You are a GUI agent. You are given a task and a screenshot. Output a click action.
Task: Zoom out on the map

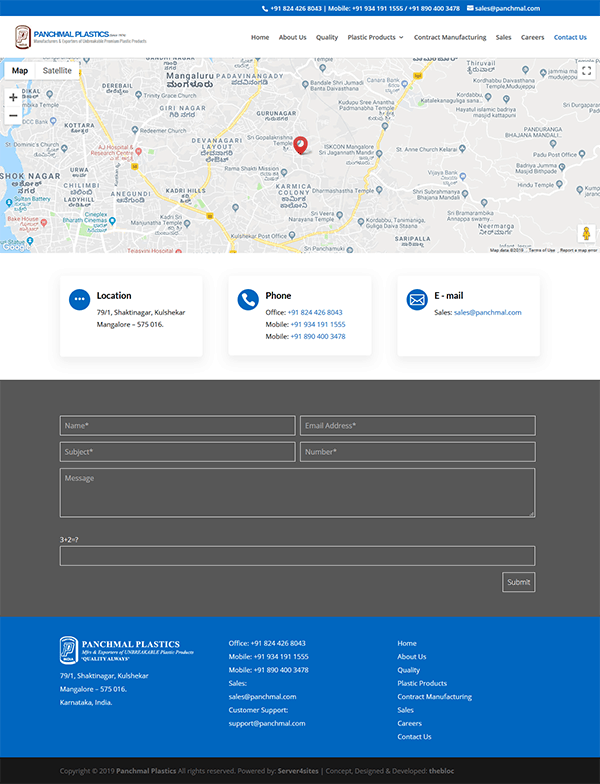pos(14,116)
